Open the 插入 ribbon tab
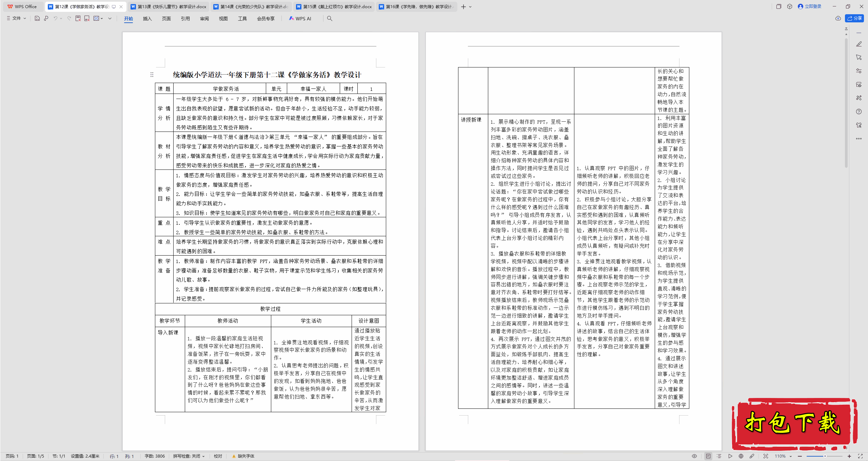This screenshot has height=461, width=868. [147, 18]
